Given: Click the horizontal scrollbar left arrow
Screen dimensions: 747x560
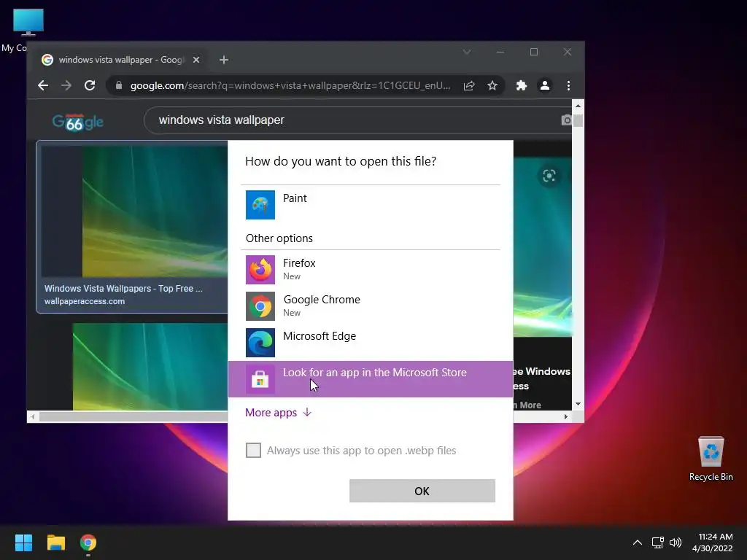Looking at the screenshot, I should [32, 416].
